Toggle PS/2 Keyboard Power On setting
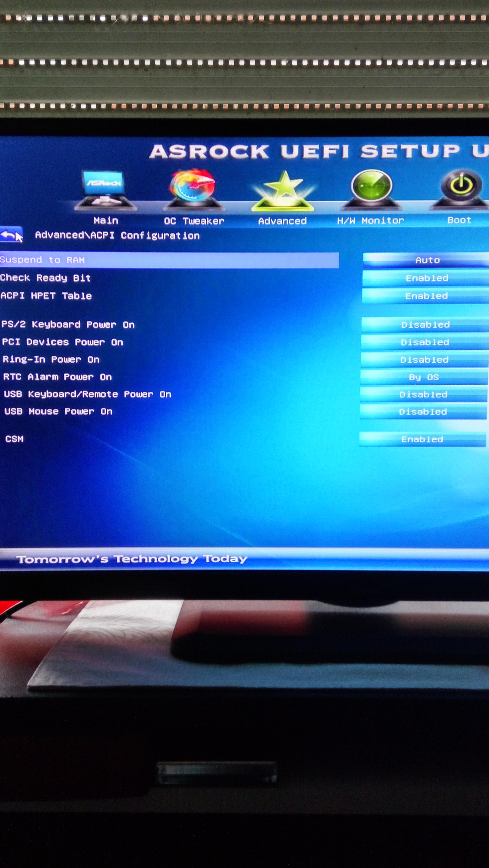 pos(425,324)
